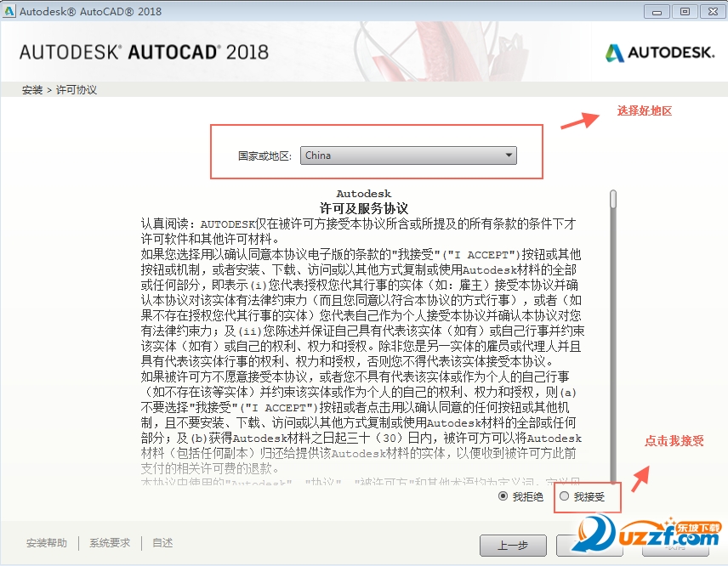The width and height of the screenshot is (728, 566).
Task: Open the 安装帮助 link
Action: point(47,543)
